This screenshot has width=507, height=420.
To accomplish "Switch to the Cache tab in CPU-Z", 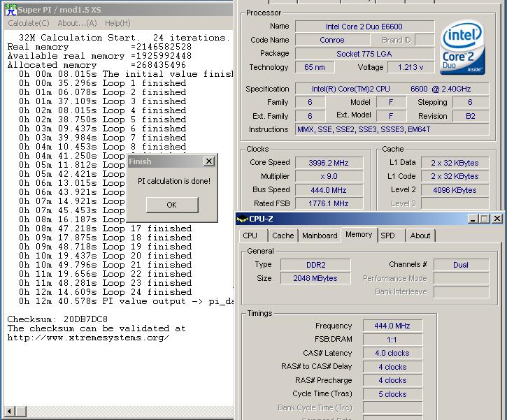I will (x=283, y=236).
